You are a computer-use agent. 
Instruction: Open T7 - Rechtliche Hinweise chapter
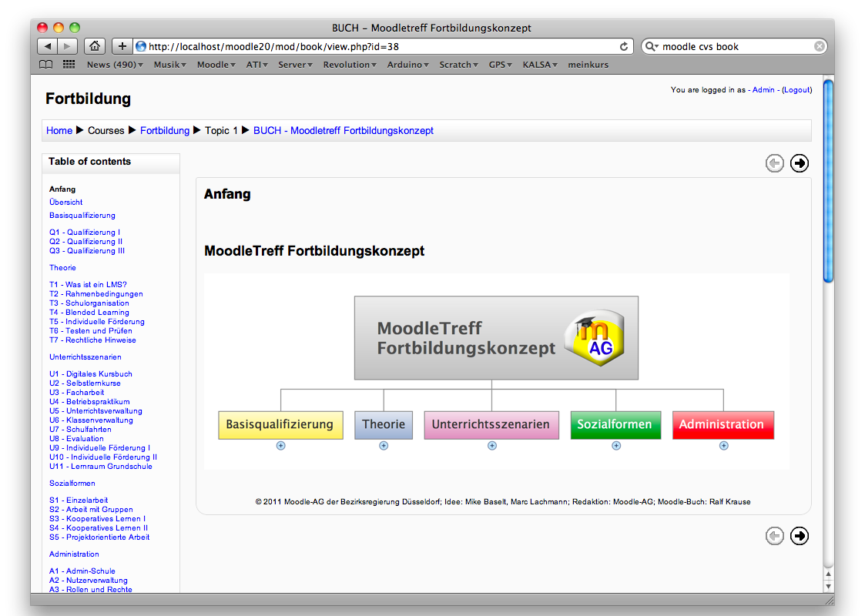92,340
